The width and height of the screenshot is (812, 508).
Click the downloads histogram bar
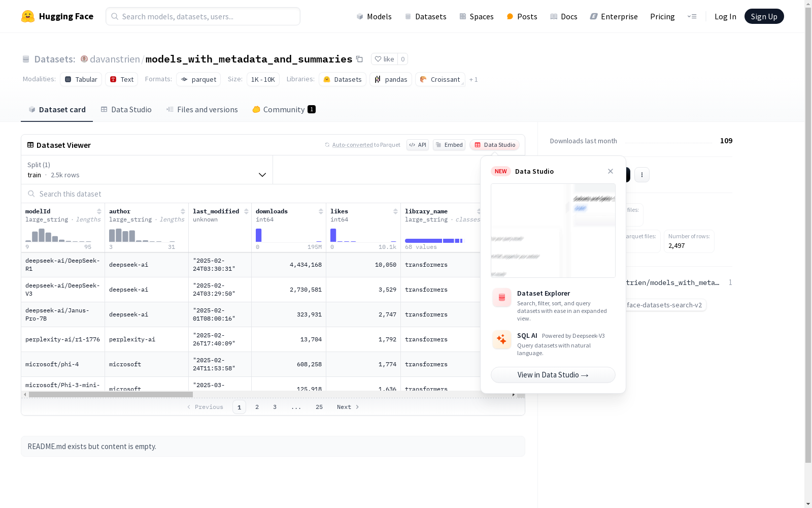[x=258, y=235]
